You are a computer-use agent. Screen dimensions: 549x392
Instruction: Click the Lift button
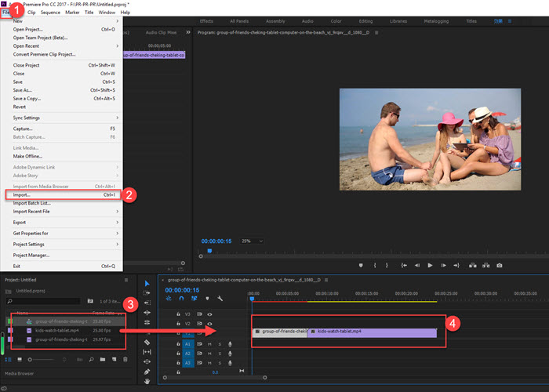473,265
